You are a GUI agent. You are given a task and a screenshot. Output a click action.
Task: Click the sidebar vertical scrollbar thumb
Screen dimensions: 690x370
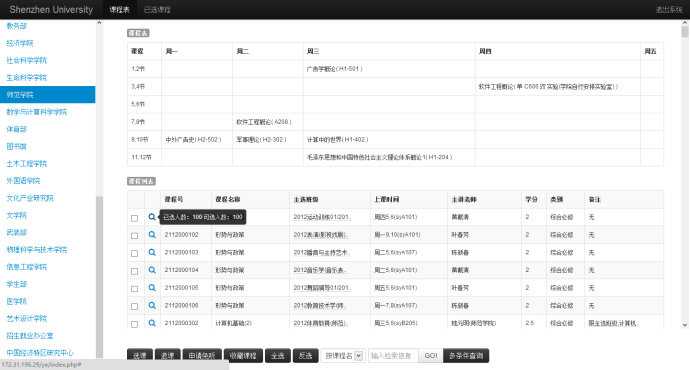pos(99,277)
